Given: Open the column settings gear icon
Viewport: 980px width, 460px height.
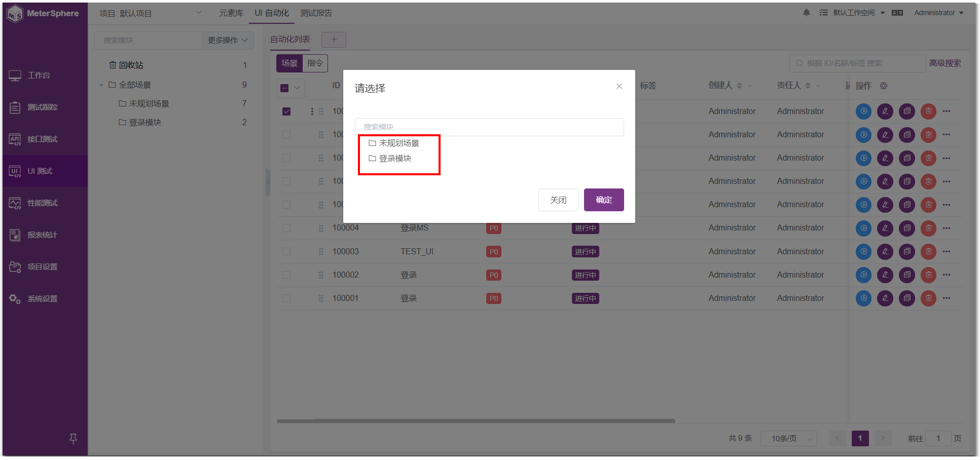Looking at the screenshot, I should coord(884,86).
